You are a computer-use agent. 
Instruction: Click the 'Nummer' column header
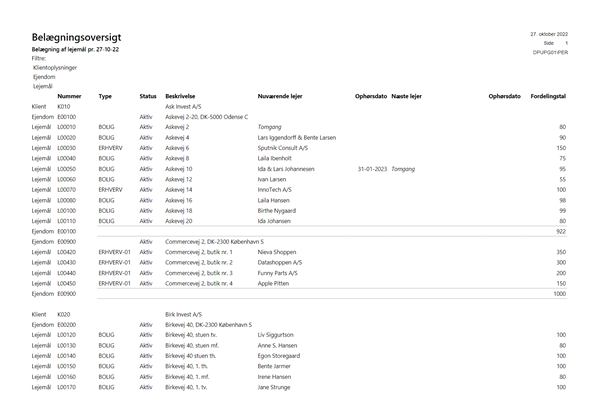tap(69, 96)
